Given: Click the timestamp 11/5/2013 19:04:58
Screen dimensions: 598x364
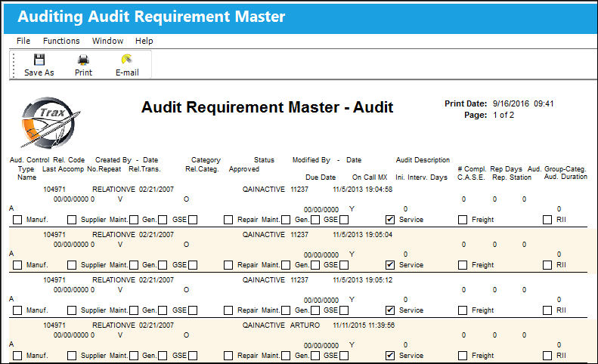Looking at the screenshot, I should tap(363, 190).
